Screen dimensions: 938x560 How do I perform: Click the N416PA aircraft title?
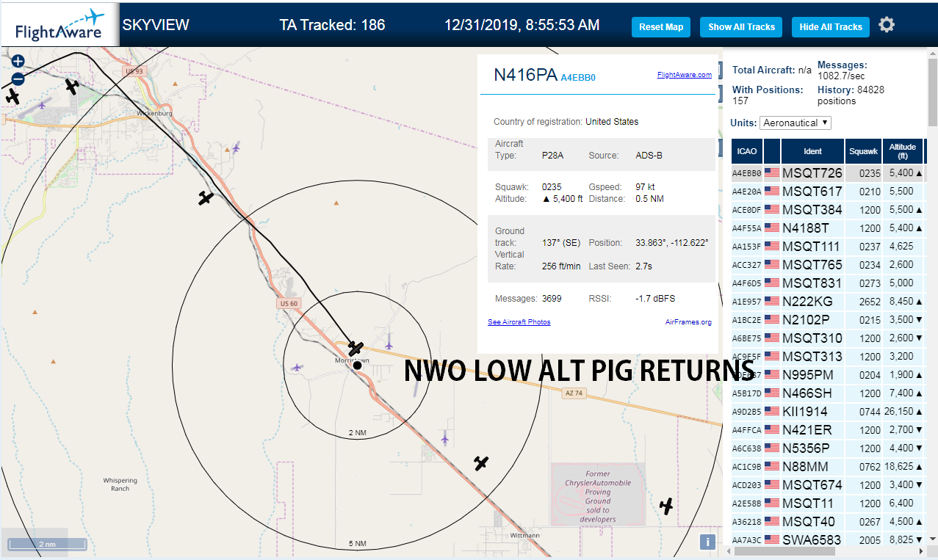[x=526, y=75]
